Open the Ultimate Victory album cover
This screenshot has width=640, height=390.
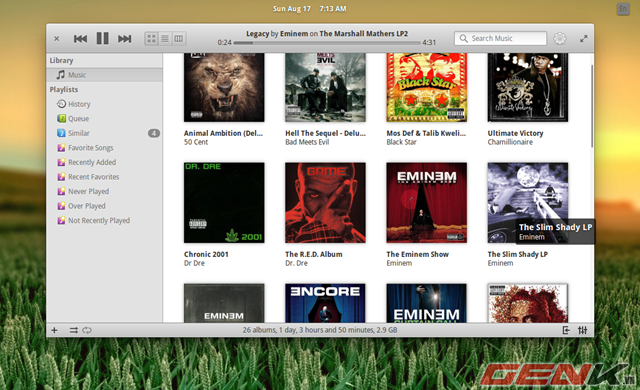coord(528,87)
